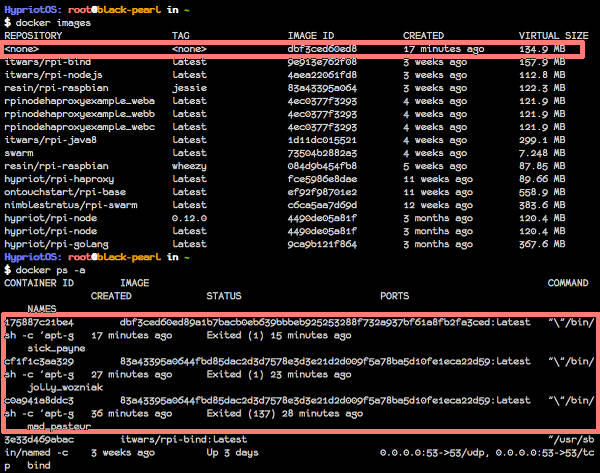Viewport: 600px width, 473px height.
Task: Click image ID 9e913e762f08
Action: pyautogui.click(x=322, y=62)
